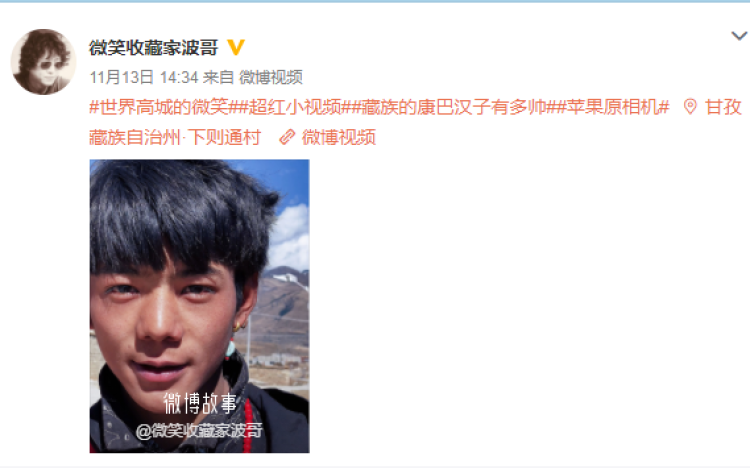Image resolution: width=750 pixels, height=473 pixels.
Task: Click the 微博故事 overlay on video
Action: coord(200,404)
